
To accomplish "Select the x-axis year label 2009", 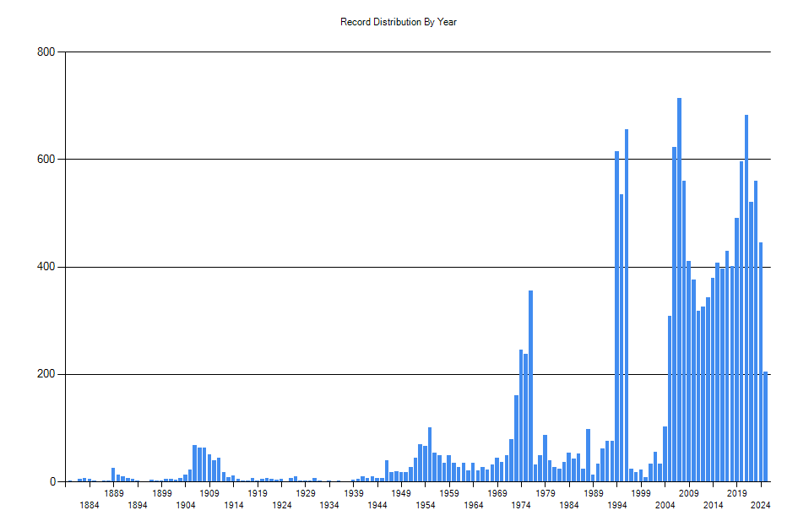I will [x=688, y=493].
